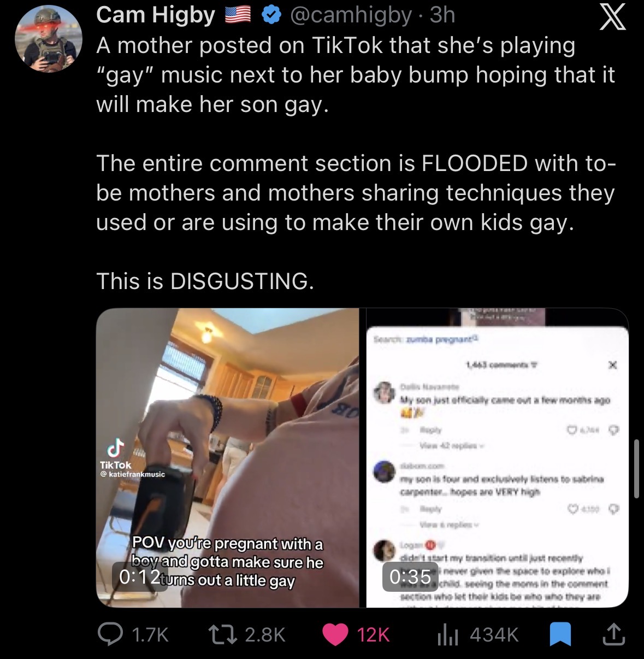
Task: Expand View 42 replies in the comments
Action: (449, 445)
